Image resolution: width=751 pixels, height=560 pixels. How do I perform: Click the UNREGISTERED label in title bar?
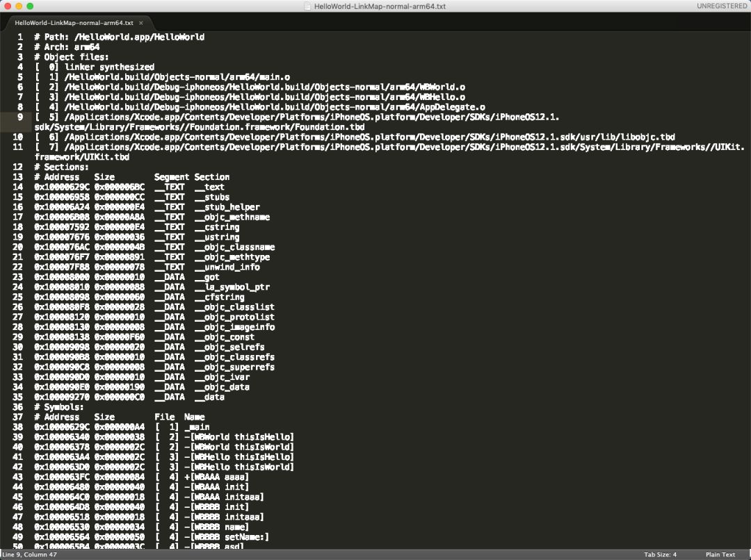pyautogui.click(x=721, y=6)
